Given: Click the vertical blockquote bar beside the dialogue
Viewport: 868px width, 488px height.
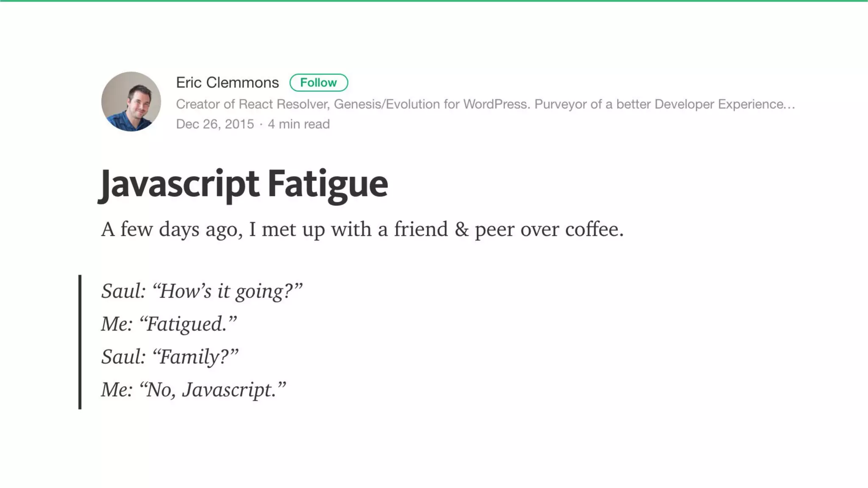Looking at the screenshot, I should point(80,342).
